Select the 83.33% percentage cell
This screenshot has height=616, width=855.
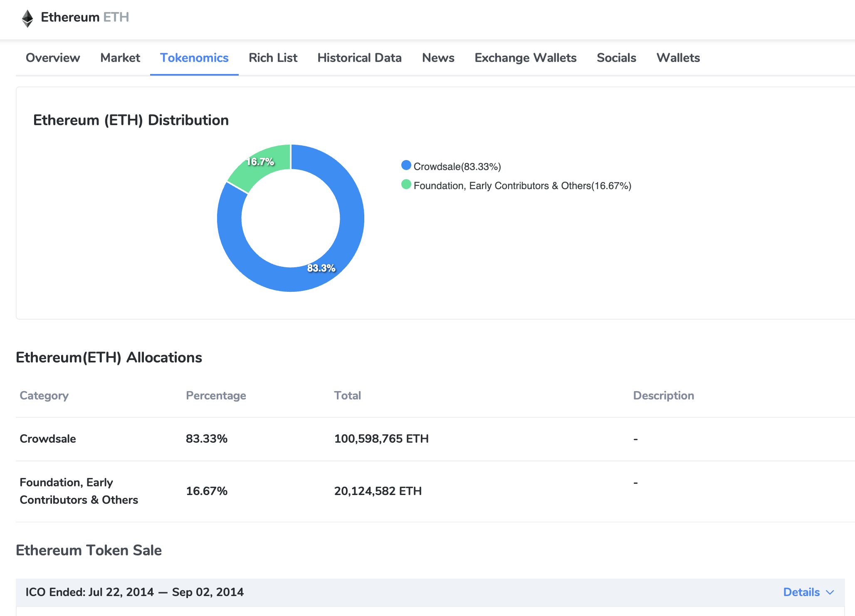click(x=207, y=439)
